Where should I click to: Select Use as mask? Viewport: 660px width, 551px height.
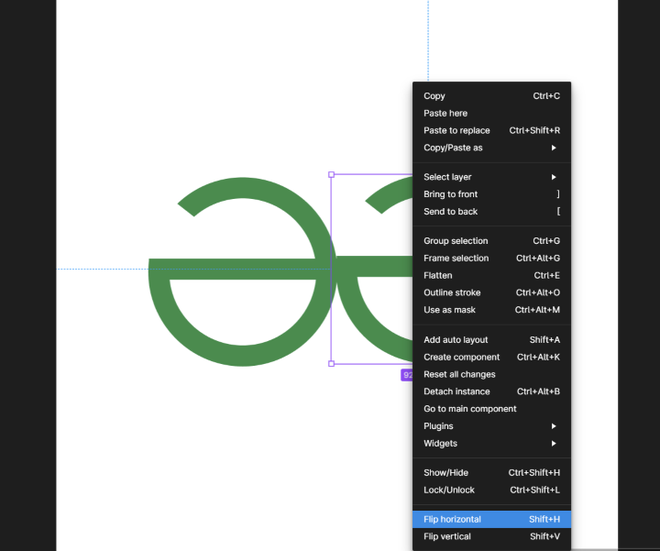(492, 310)
